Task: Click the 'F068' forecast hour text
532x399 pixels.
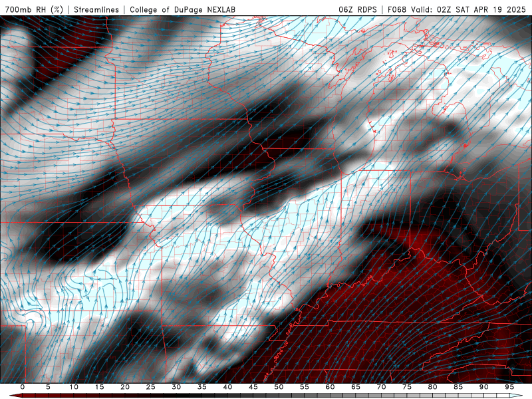Action: click(397, 9)
